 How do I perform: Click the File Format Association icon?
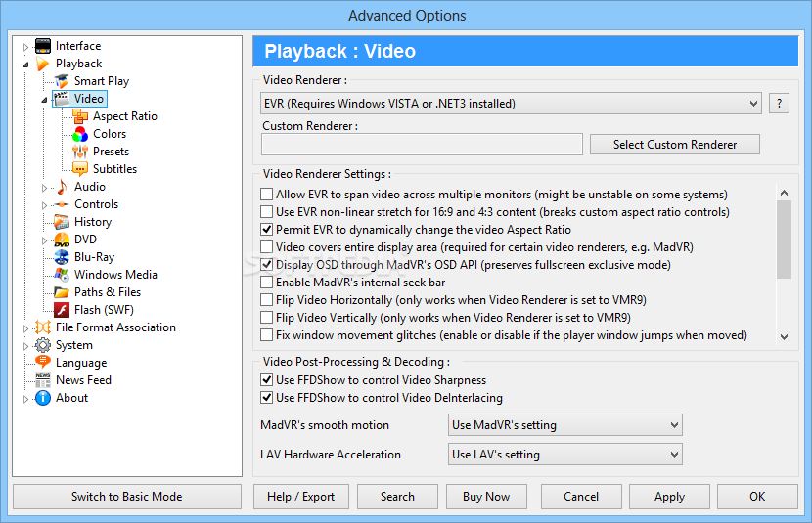42,327
